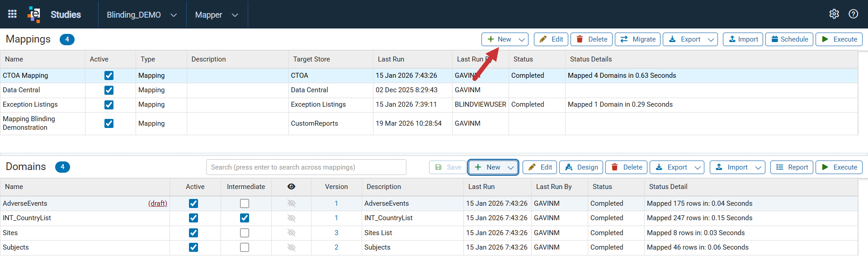Uncheck Intermediate for INT_CountryList domain

(245, 218)
